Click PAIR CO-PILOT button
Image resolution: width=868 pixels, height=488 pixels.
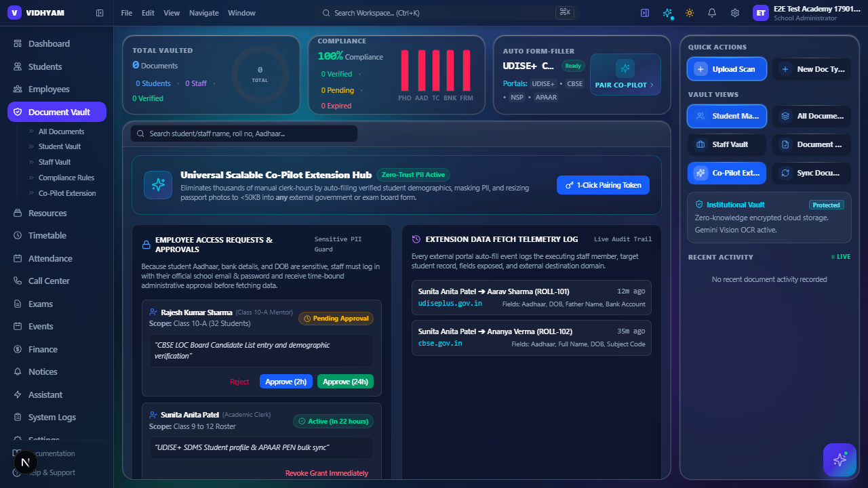tap(625, 75)
